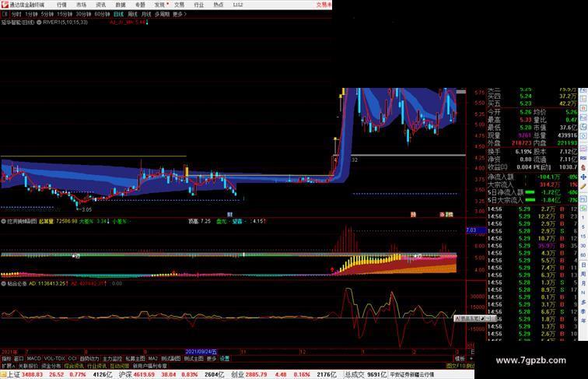
Task: Click sidebar 日 period shortcut
Action: point(583,265)
